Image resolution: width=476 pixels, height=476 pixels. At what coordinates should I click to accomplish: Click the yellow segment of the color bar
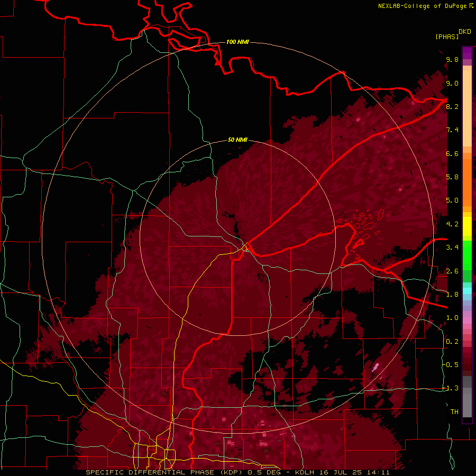[467, 226]
